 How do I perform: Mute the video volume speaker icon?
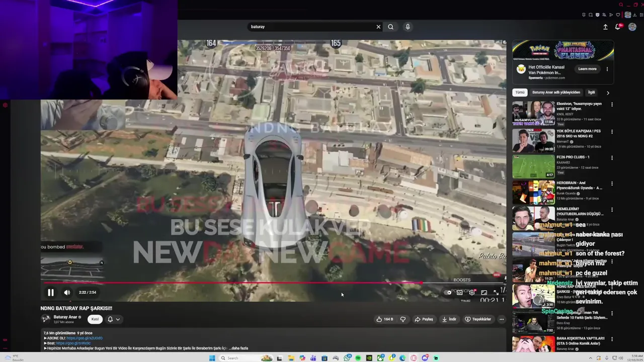(67, 292)
